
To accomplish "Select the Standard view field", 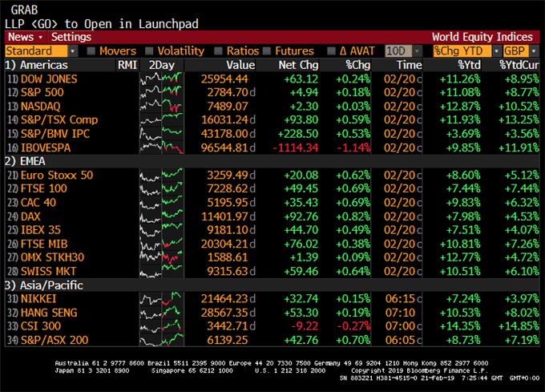I will 36,51.
